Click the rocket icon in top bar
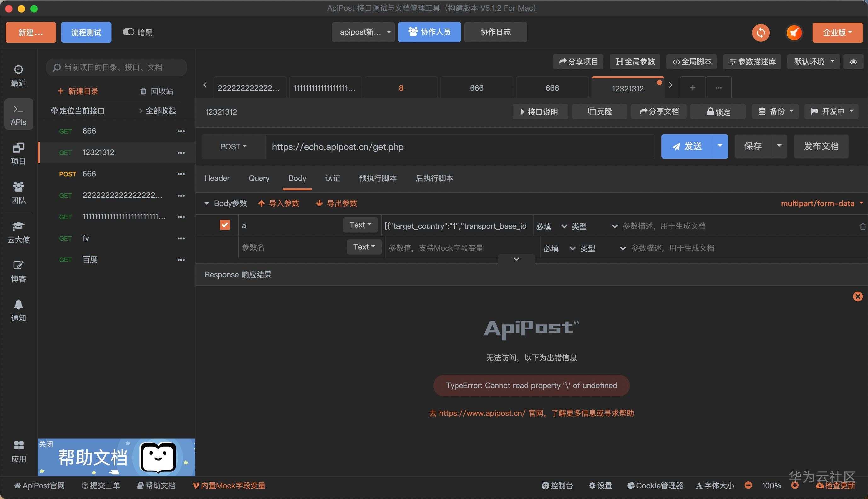 [794, 32]
